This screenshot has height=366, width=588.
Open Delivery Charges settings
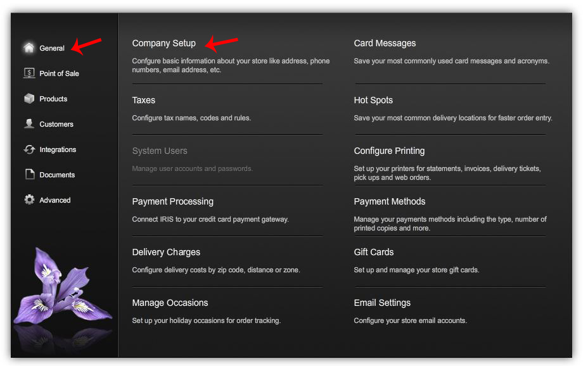[x=166, y=252]
